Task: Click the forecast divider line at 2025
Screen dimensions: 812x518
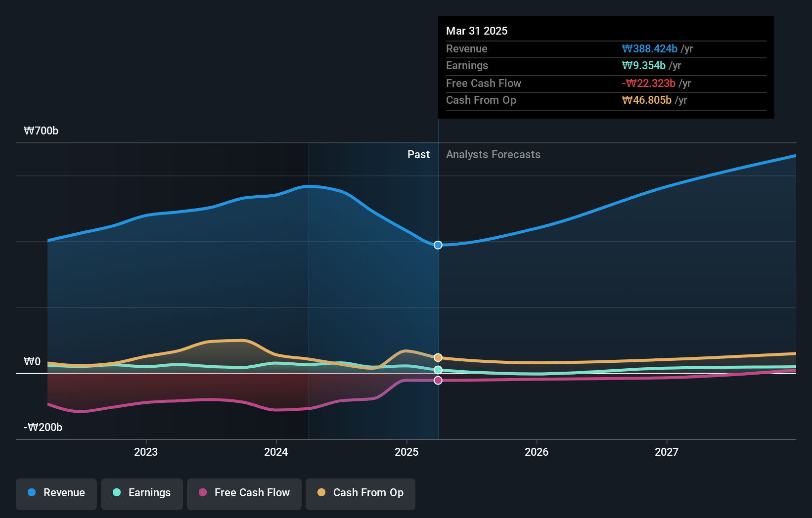Action: [x=438, y=297]
